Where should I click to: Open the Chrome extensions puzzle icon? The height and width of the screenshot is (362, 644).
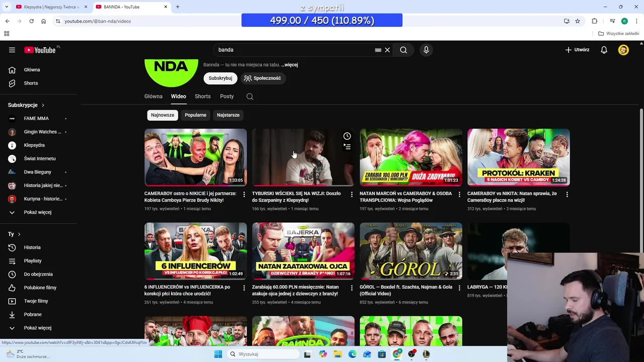(x=595, y=21)
